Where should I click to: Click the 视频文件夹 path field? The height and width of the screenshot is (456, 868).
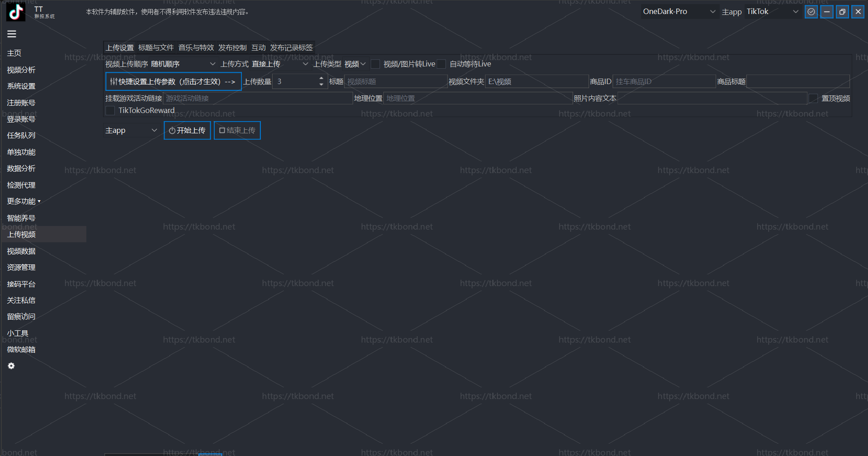click(537, 82)
